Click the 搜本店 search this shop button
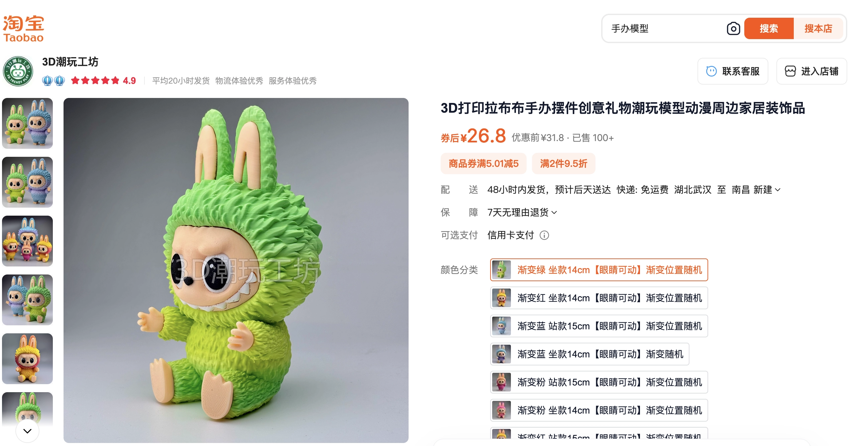Screen dimensions: 868x446 (819, 29)
